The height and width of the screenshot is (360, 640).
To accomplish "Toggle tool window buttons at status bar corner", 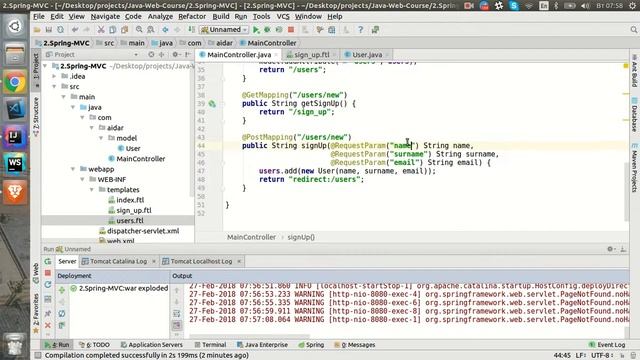I will click(x=38, y=356).
